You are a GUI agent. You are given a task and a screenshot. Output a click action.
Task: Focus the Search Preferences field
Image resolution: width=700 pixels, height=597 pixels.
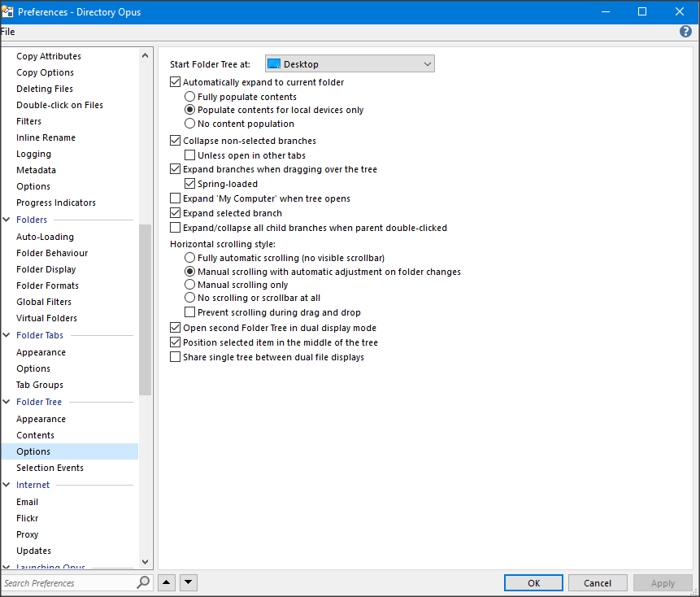coord(69,582)
